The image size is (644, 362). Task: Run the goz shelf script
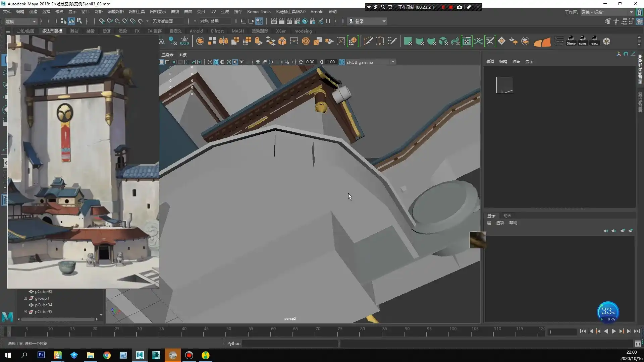[594, 41]
